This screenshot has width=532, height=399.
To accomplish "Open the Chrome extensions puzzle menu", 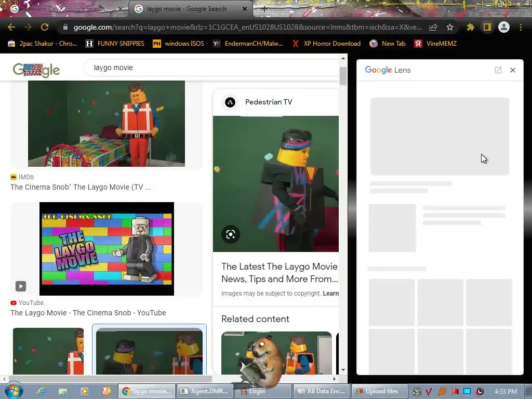I will coord(471,27).
